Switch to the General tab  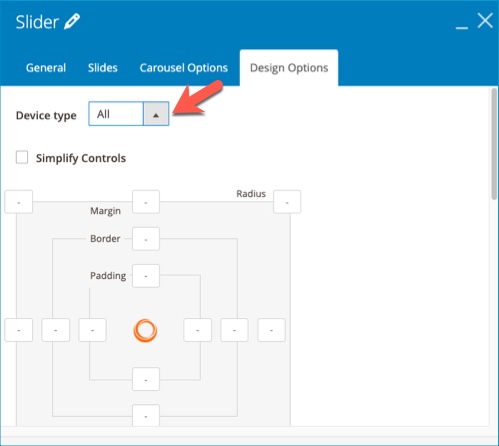[x=46, y=68]
